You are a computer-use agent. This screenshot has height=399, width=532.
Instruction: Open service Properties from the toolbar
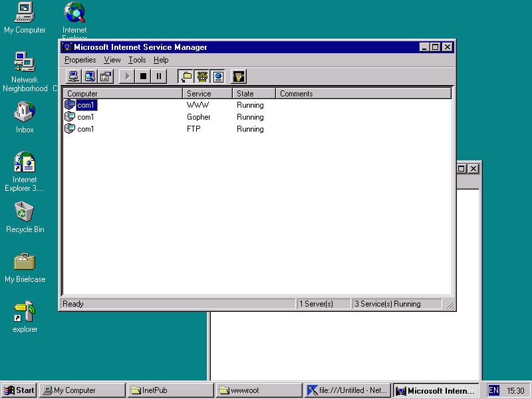point(106,76)
